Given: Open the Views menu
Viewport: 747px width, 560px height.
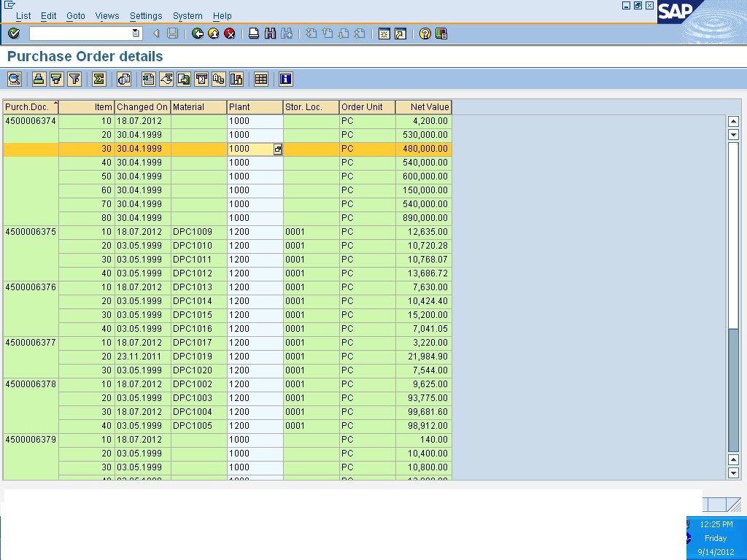Looking at the screenshot, I should point(107,16).
